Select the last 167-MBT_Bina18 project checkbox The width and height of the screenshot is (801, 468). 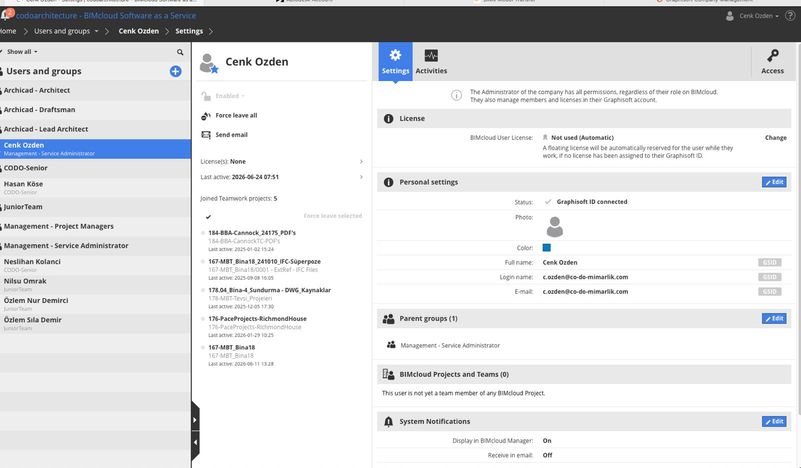click(x=203, y=347)
